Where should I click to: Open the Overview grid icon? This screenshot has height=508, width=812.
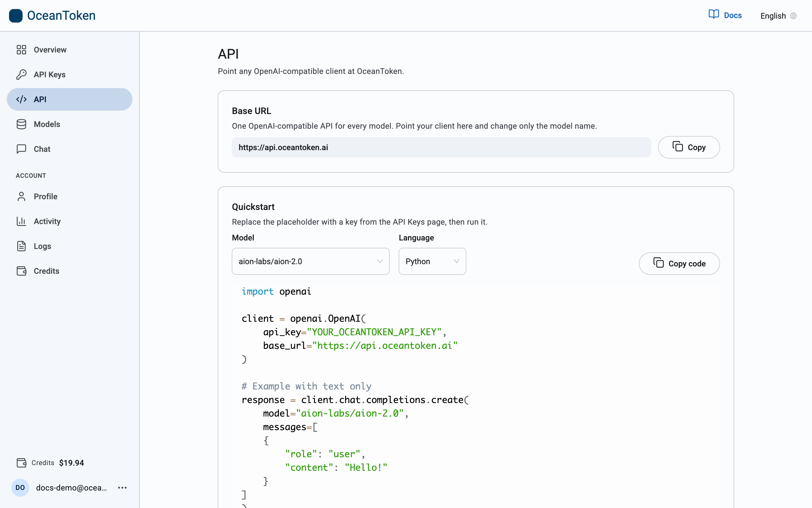tap(21, 50)
